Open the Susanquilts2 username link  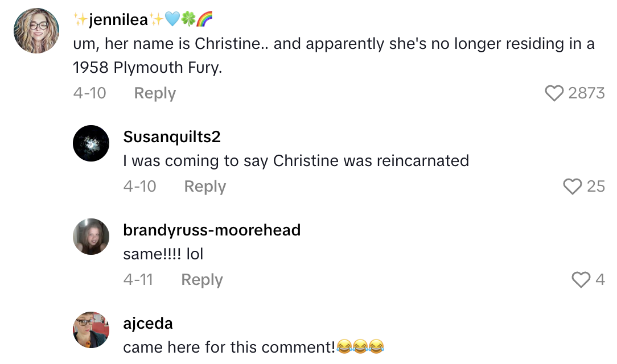pyautogui.click(x=172, y=136)
